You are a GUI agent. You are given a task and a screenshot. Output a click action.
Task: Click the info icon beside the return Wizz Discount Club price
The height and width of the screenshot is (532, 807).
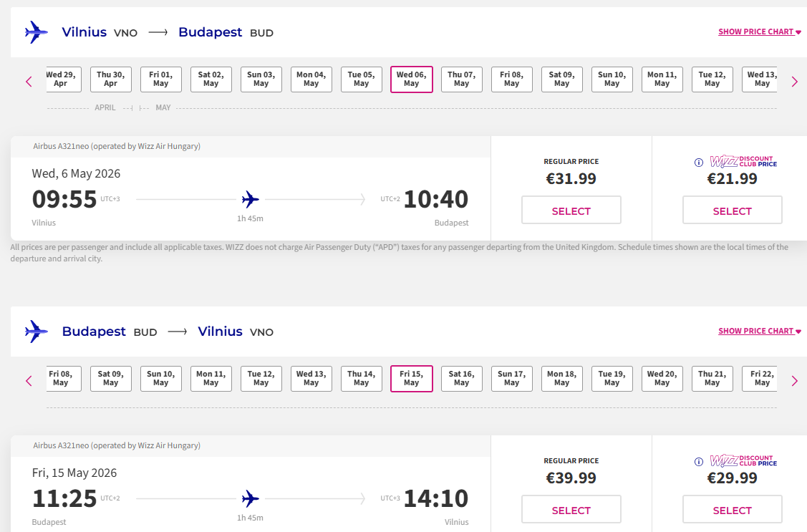(x=699, y=462)
